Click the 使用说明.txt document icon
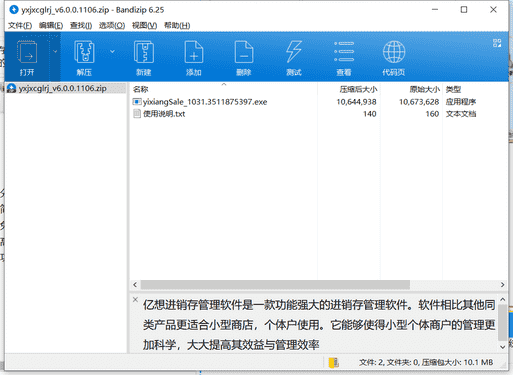 [137, 114]
